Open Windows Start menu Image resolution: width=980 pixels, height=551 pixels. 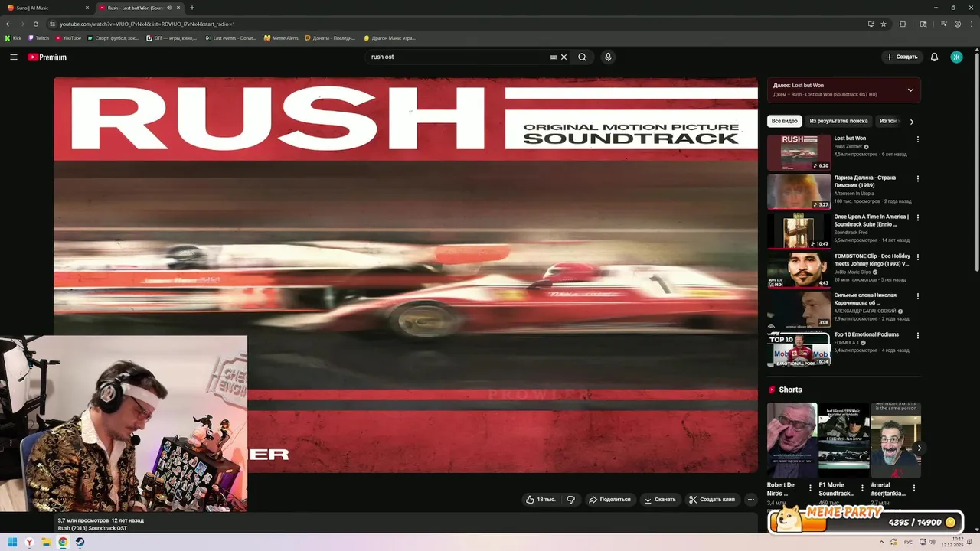(12, 543)
